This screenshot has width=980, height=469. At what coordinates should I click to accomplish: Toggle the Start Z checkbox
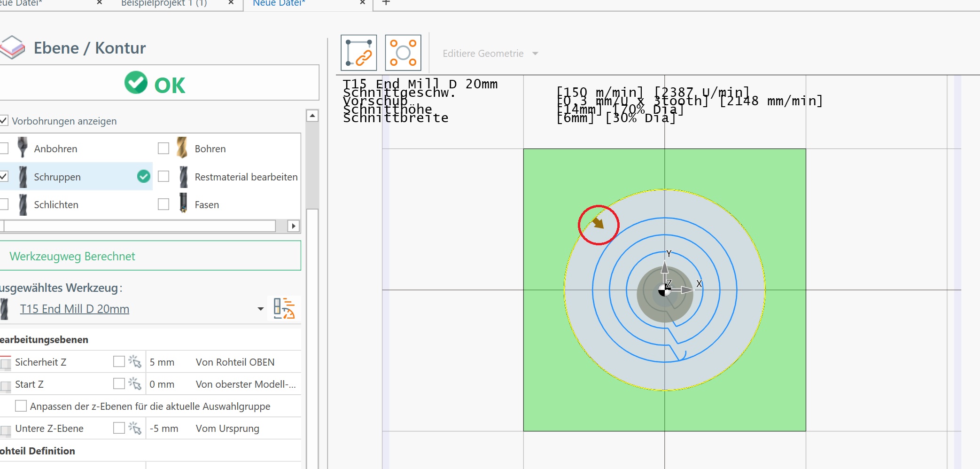[119, 383]
